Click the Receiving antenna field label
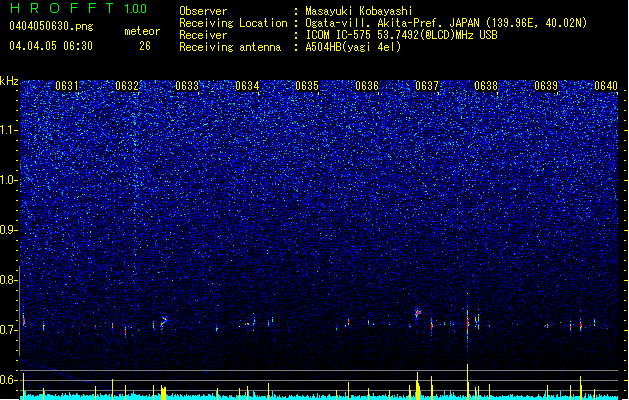 [230, 47]
